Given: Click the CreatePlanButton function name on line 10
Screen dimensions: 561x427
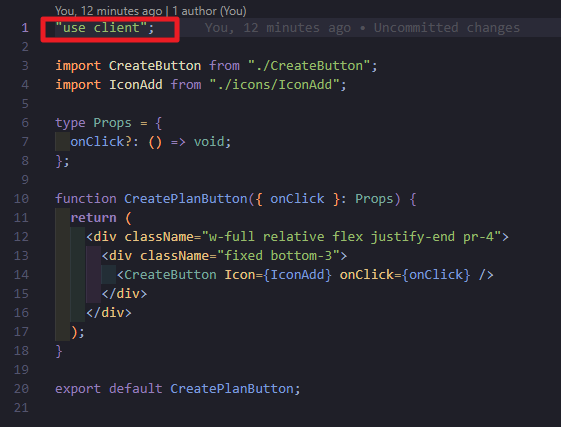Looking at the screenshot, I should [186, 199].
